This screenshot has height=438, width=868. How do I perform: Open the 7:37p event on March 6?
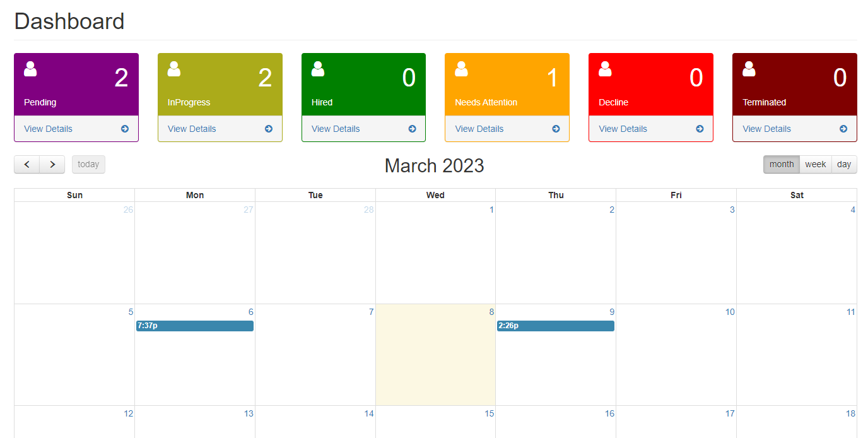(195, 326)
